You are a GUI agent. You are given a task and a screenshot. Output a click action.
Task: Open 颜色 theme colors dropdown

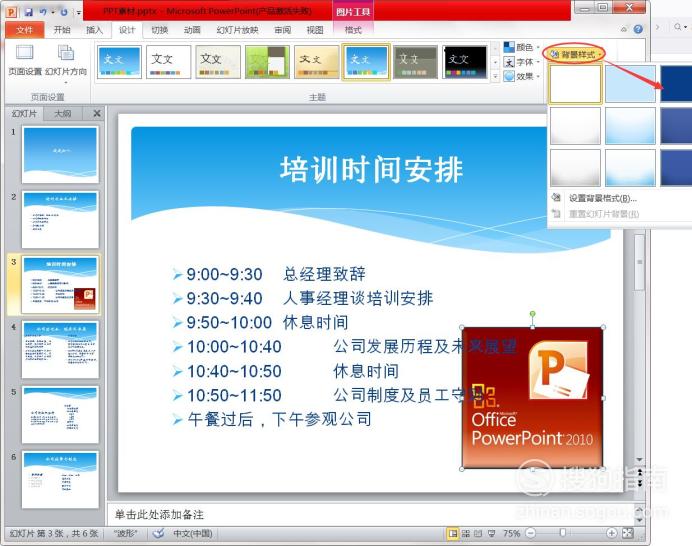tap(522, 47)
